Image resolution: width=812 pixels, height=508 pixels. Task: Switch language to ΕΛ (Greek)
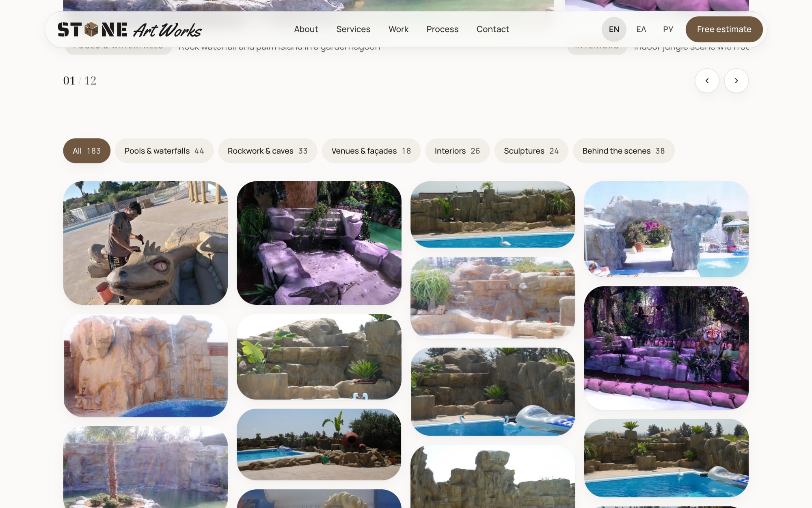pyautogui.click(x=641, y=29)
